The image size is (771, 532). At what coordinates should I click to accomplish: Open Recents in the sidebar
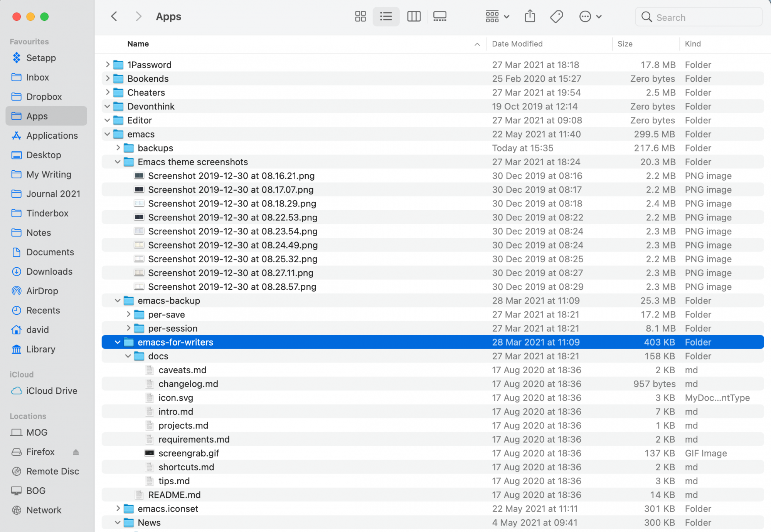coord(46,310)
